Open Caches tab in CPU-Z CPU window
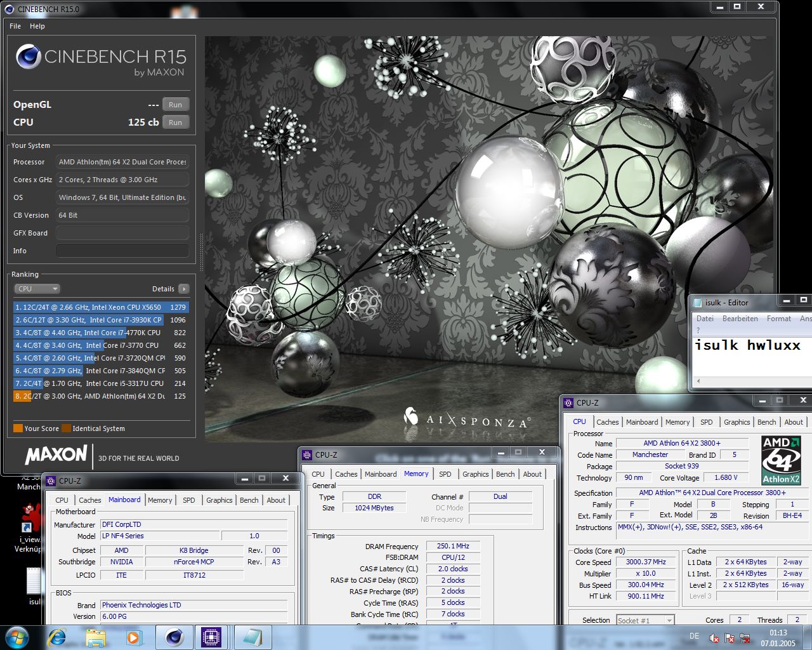 [607, 422]
